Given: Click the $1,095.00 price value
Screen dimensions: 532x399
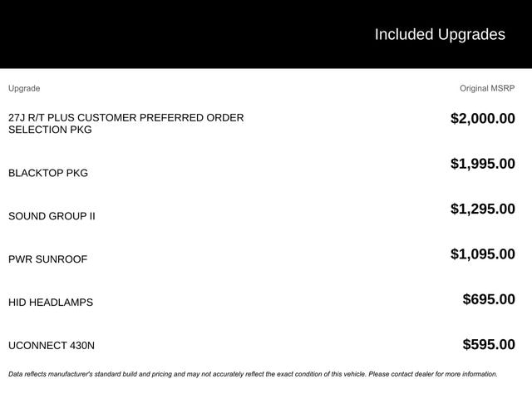Looking at the screenshot, I should click(482, 254).
